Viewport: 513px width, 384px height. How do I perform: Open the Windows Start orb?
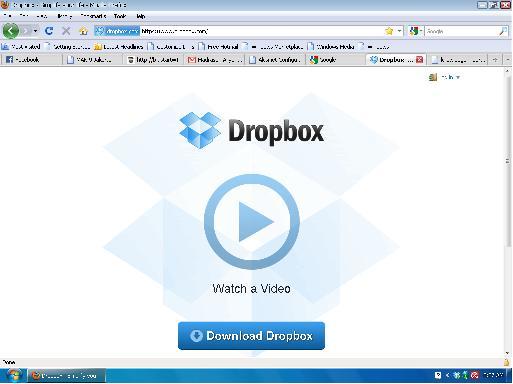click(14, 376)
